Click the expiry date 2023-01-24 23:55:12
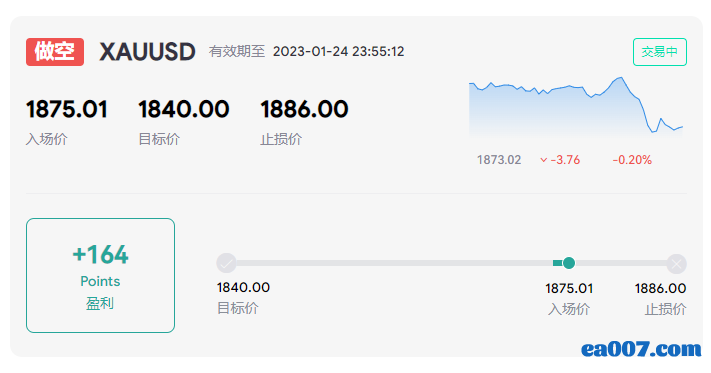The height and width of the screenshot is (373, 711). pos(338,52)
